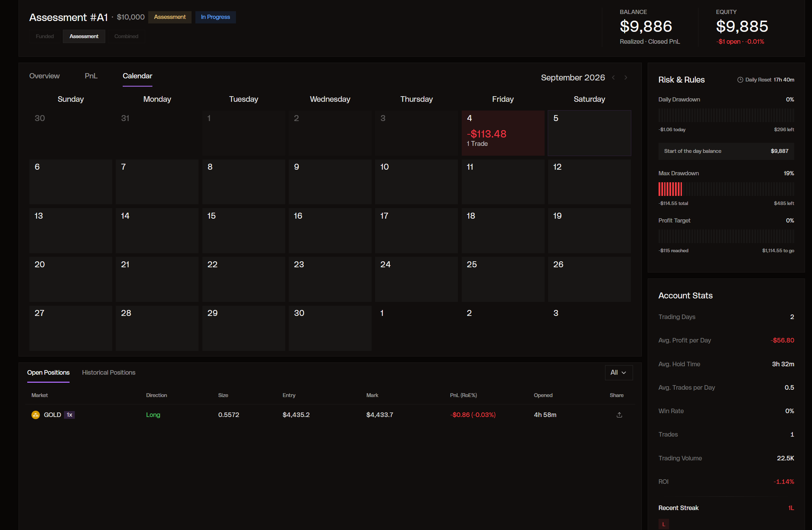This screenshot has width=812, height=530.
Task: Click the In Progress status badge
Action: click(215, 17)
